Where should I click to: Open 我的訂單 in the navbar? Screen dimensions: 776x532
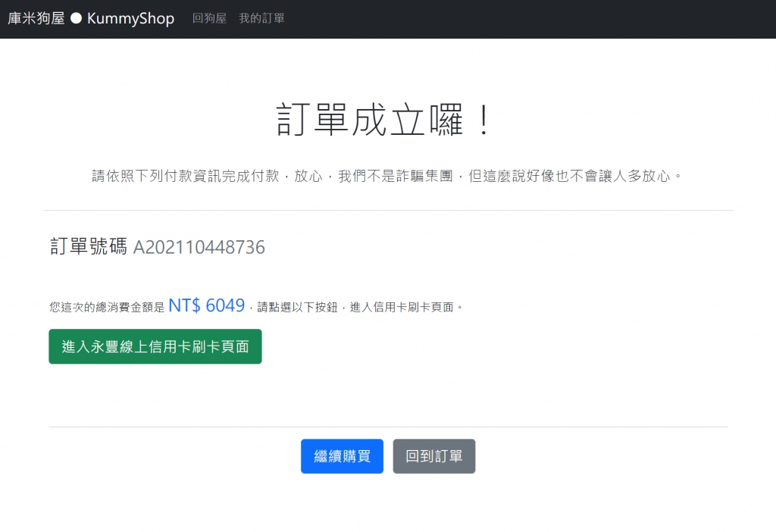tap(261, 18)
